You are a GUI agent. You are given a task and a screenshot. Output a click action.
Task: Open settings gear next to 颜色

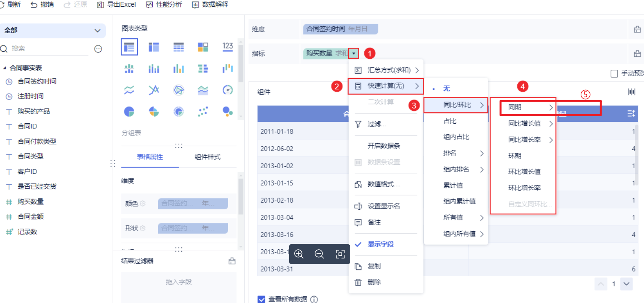pos(143,204)
